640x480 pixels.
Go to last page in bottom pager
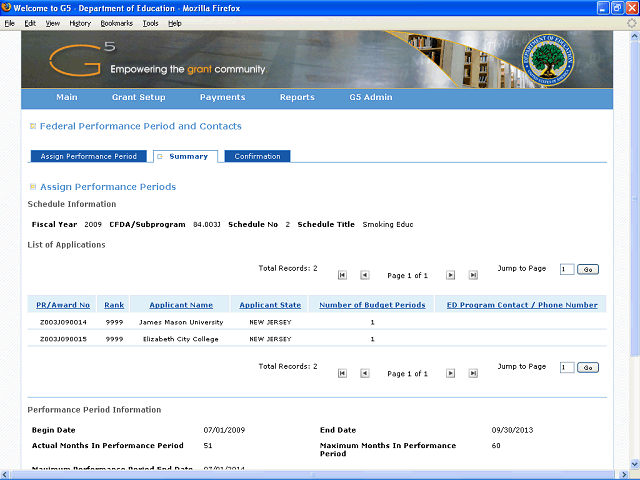point(473,373)
